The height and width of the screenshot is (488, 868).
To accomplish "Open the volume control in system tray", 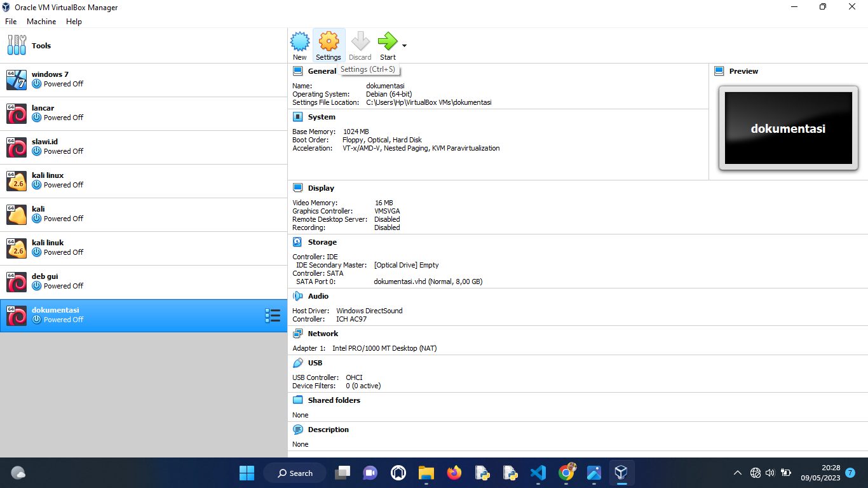I will [770, 473].
